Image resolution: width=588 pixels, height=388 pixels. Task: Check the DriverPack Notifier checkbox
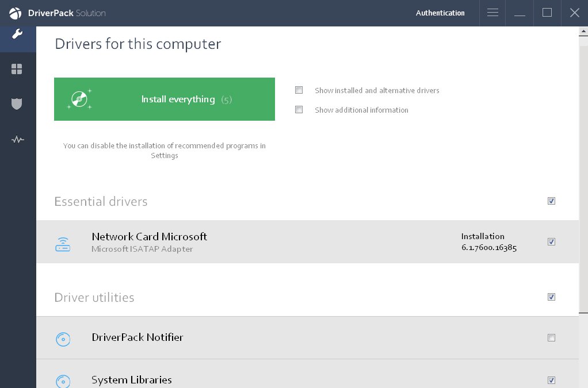(x=551, y=337)
